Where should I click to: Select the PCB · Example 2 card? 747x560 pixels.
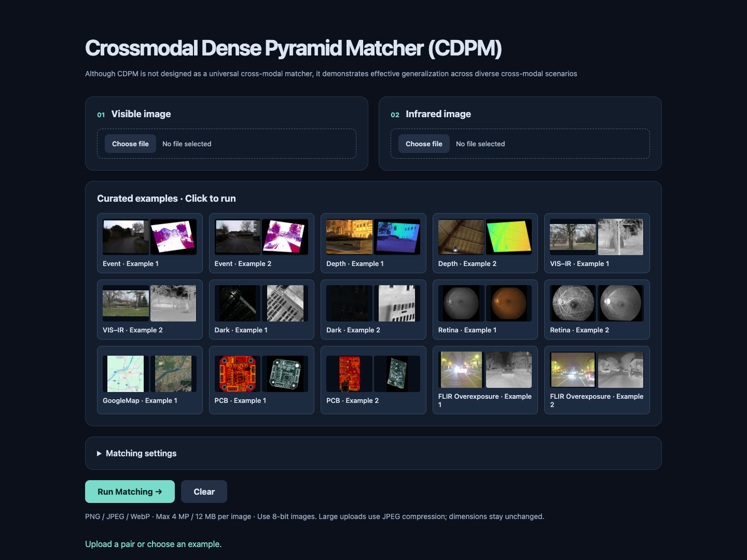click(x=374, y=380)
